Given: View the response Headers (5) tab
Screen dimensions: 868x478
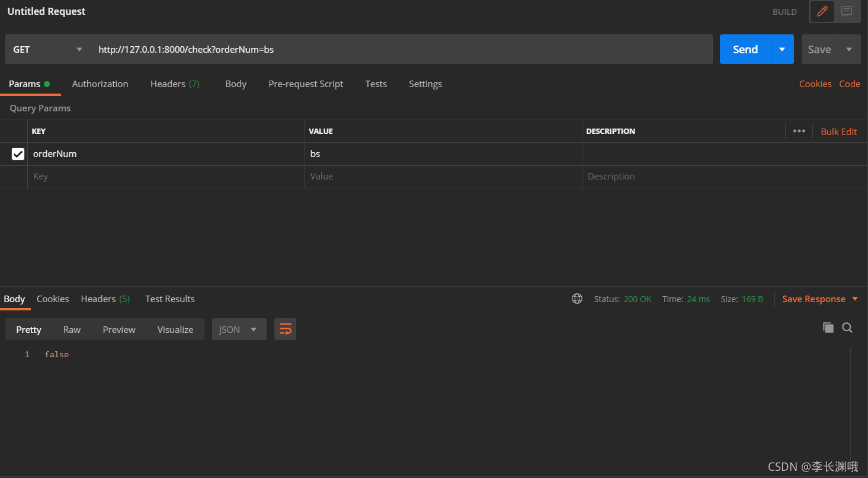Looking at the screenshot, I should coord(105,299).
